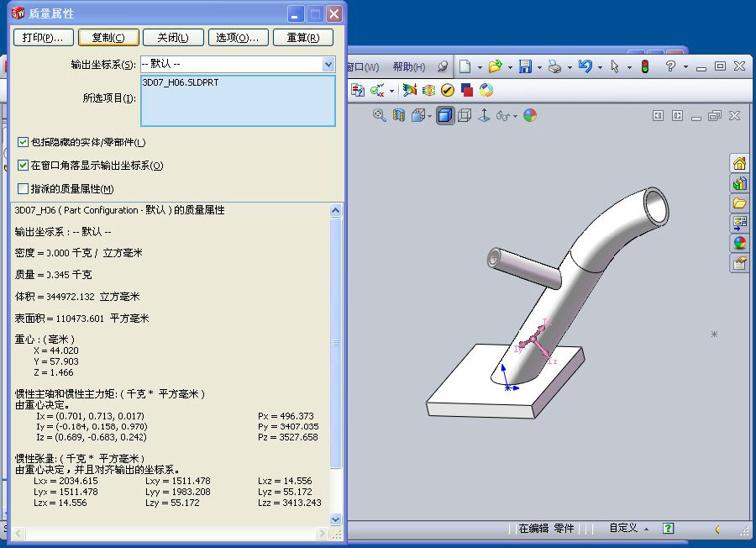The height and width of the screenshot is (548, 756).
Task: Expand the Open file dropdown arrow
Action: click(509, 67)
